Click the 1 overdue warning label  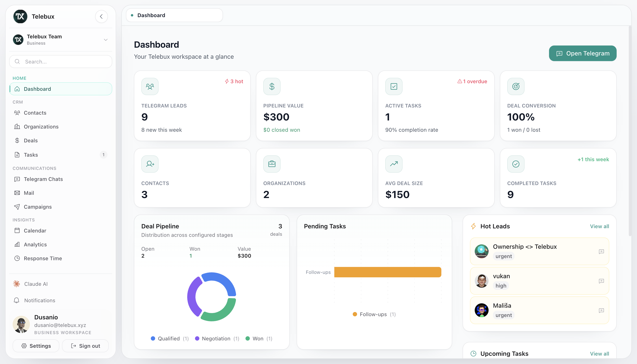pyautogui.click(x=472, y=81)
